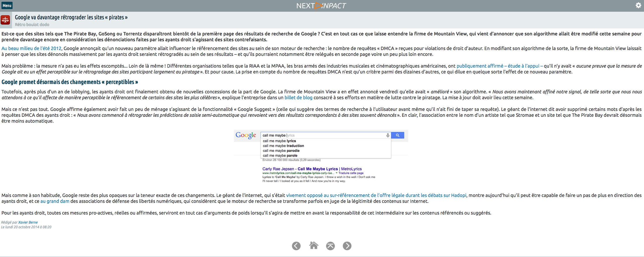The width and height of the screenshot is (644, 257).
Task: Click the home icon below the article
Action: point(314,246)
